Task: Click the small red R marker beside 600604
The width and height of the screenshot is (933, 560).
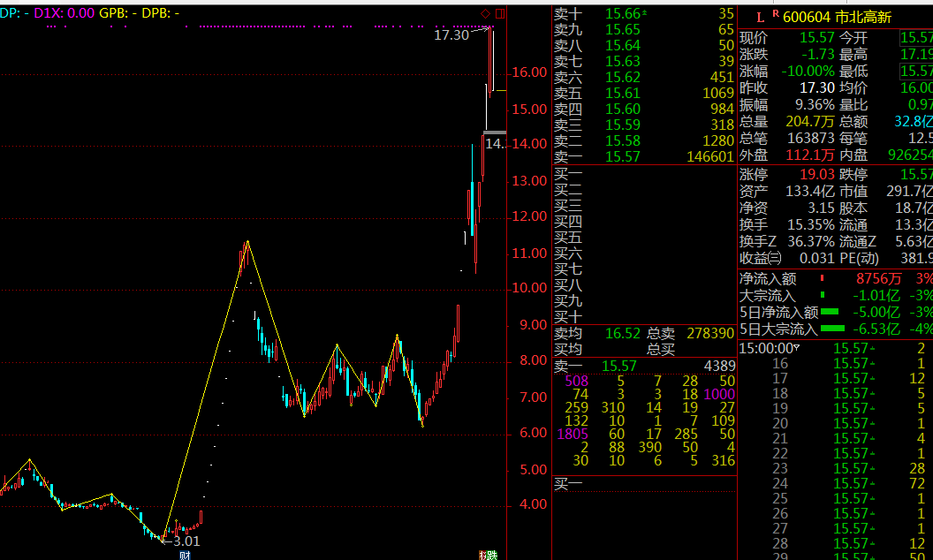Action: (776, 13)
